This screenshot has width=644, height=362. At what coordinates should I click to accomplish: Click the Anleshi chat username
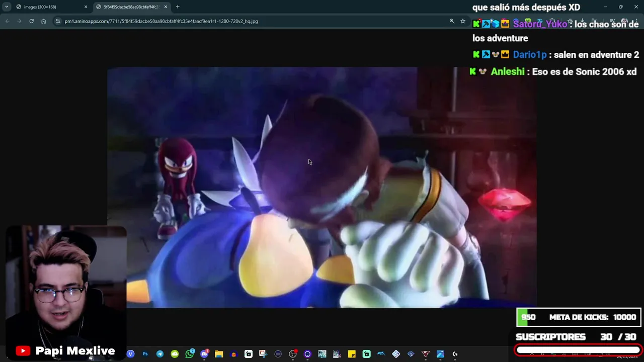508,72
